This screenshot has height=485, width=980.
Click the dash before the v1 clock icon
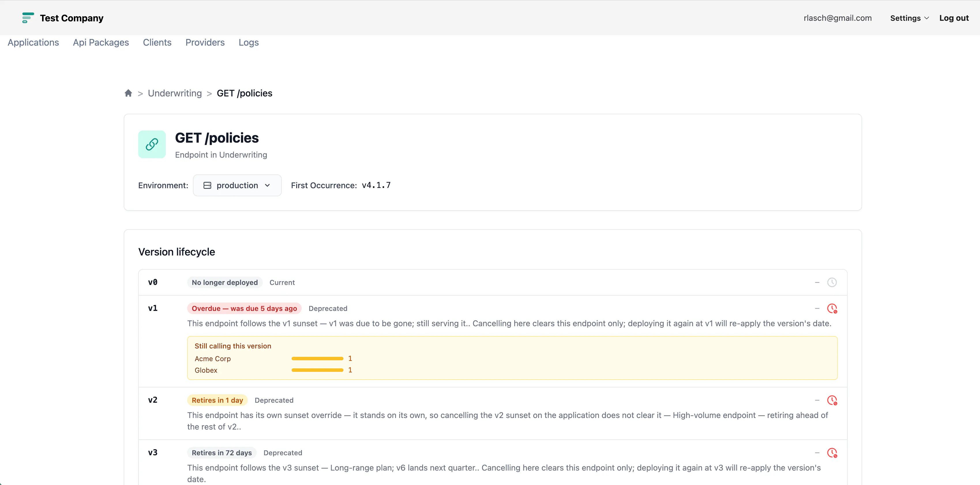point(817,308)
